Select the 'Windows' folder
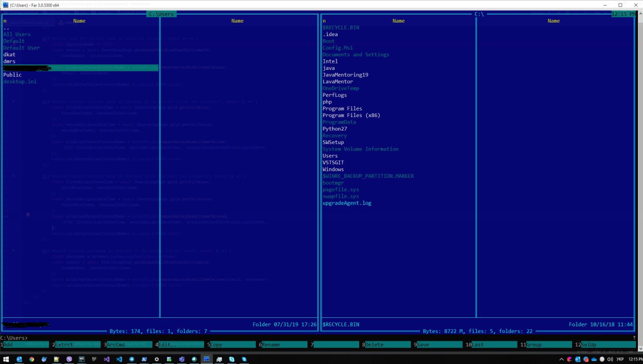 [333, 169]
